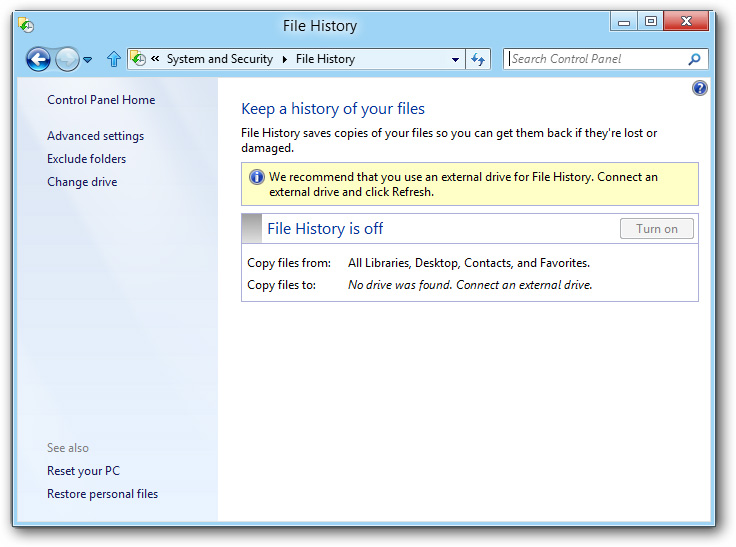The image size is (736, 547).
Task: Refresh the File History page
Action: coord(478,59)
